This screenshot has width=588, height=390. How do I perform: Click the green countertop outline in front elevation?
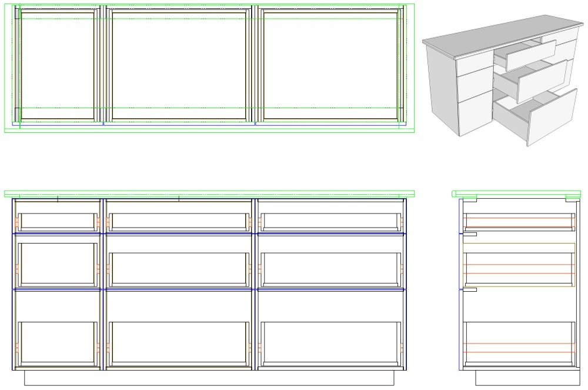tap(209, 194)
